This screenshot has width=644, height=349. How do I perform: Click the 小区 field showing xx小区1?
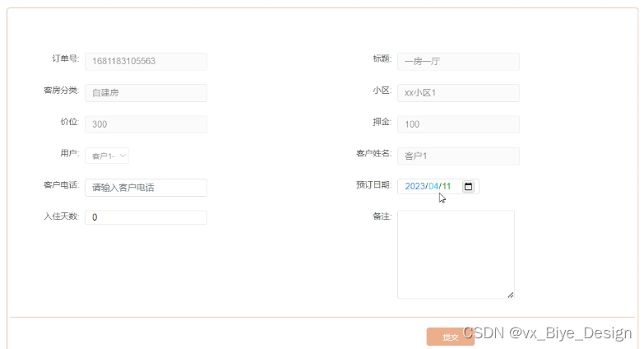458,93
